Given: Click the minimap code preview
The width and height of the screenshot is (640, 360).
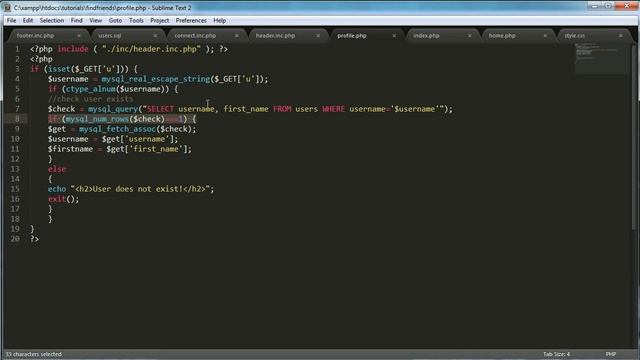Looking at the screenshot, I should pyautogui.click(x=602, y=58).
